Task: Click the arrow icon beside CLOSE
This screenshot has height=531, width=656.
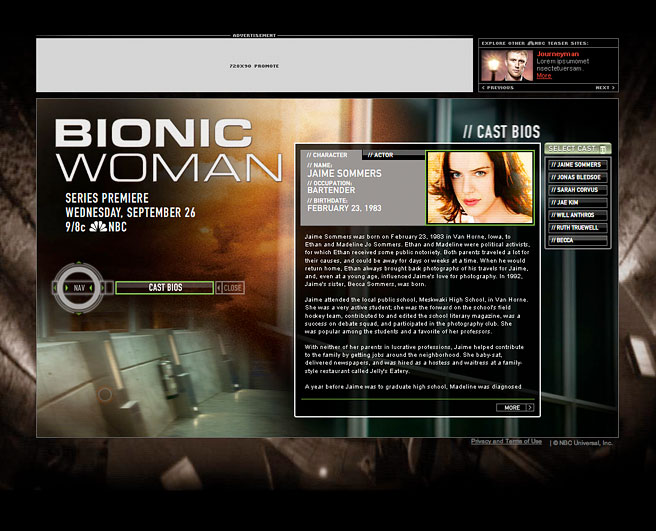Action: click(219, 288)
